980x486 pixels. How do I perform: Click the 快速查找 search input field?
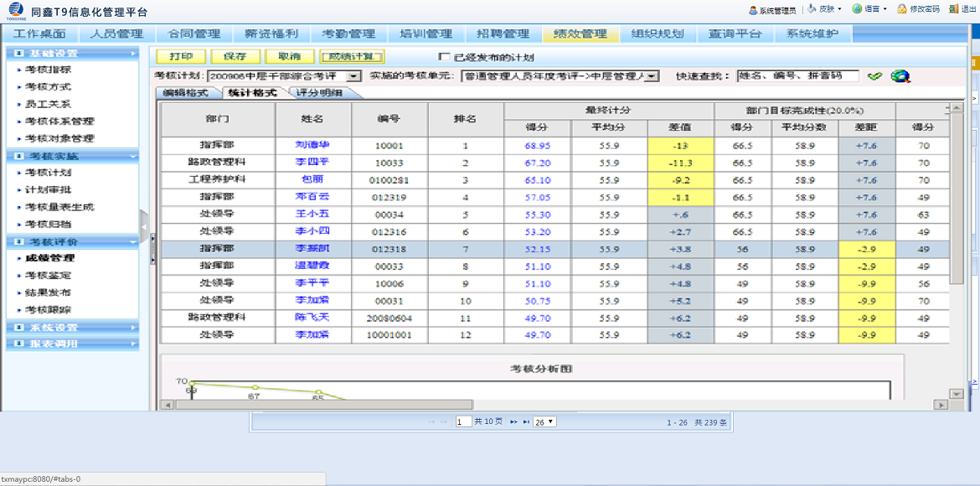point(797,76)
